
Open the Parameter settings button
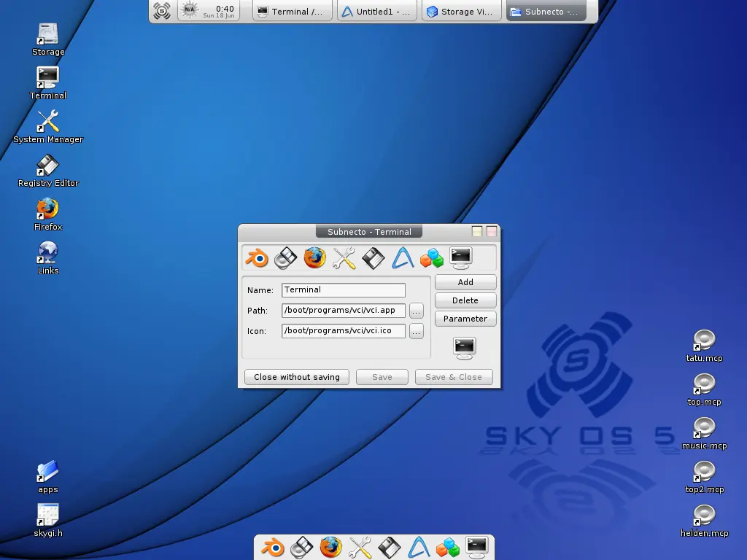pos(465,319)
